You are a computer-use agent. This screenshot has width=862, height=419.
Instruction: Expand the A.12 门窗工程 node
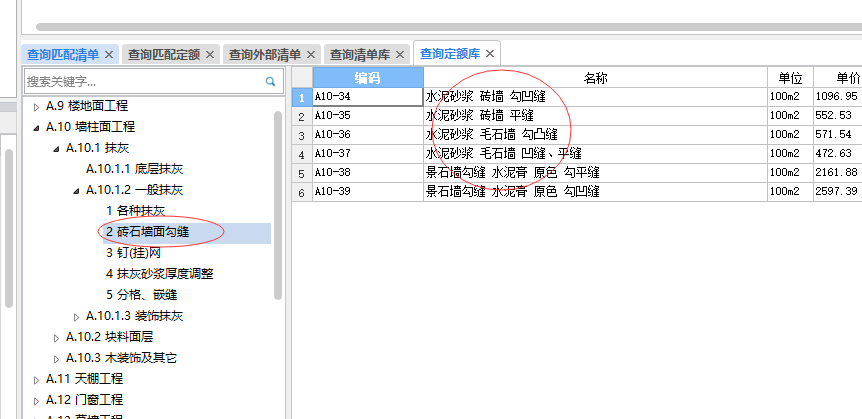(36, 400)
